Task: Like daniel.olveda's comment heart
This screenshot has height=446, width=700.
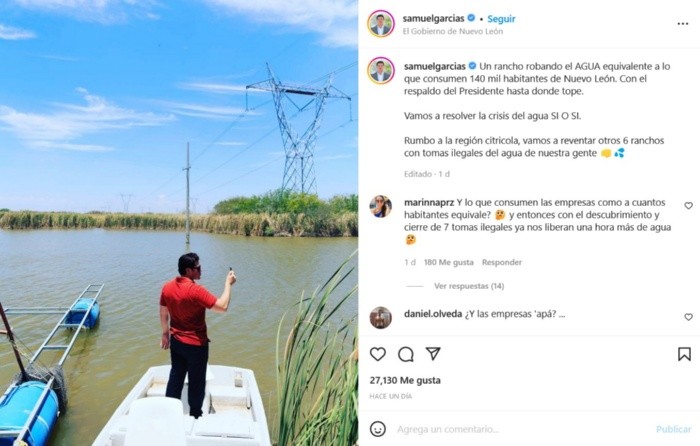Action: coord(688,317)
